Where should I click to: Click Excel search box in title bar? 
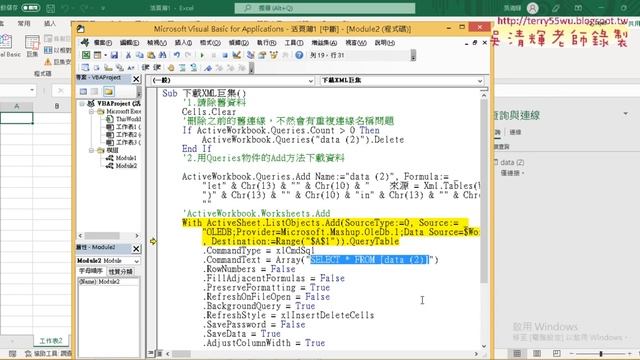pyautogui.click(x=325, y=8)
